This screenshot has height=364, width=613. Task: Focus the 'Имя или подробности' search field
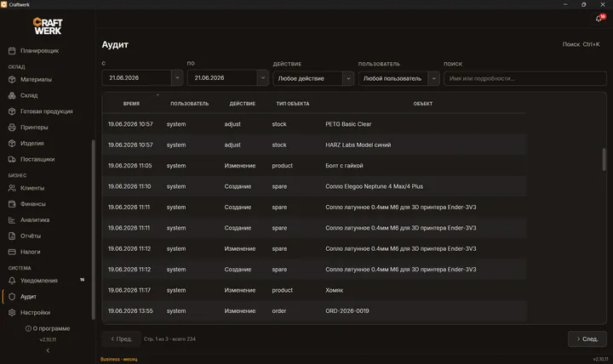pyautogui.click(x=525, y=78)
